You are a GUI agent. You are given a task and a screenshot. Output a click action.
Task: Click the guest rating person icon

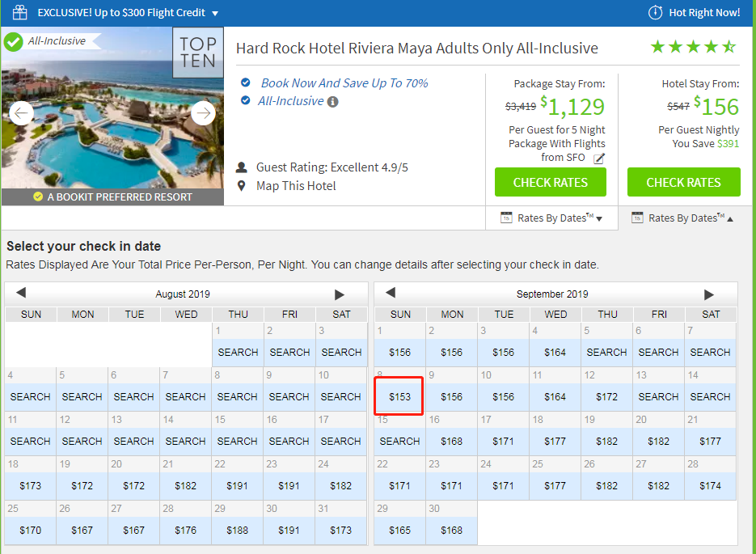[242, 167]
